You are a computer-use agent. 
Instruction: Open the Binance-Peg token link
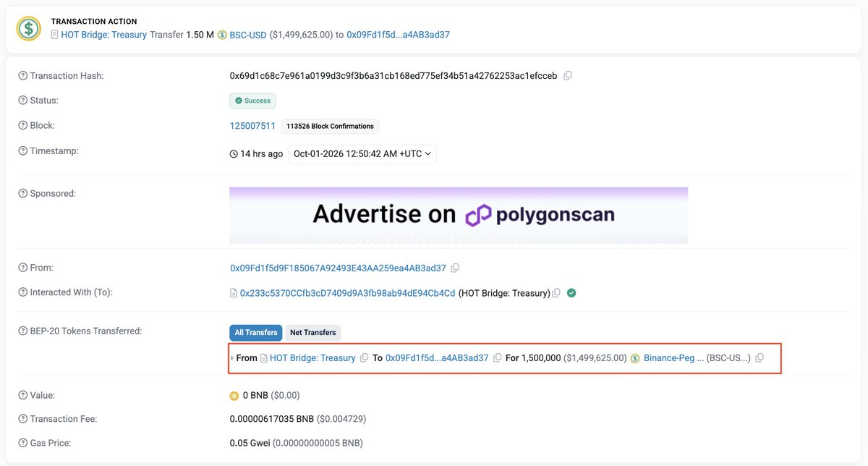673,358
